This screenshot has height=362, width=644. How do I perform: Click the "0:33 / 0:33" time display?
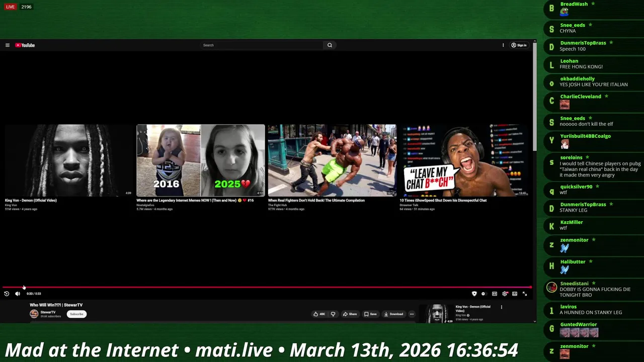pos(34,294)
